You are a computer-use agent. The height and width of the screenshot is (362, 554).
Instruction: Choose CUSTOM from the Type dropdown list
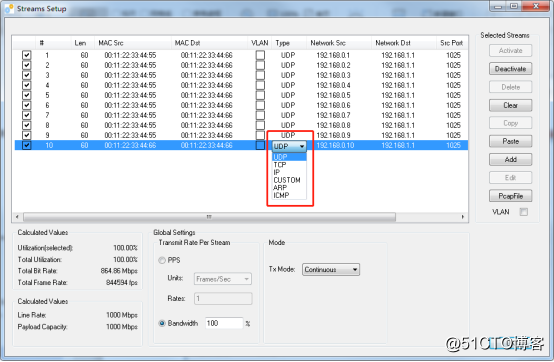coord(289,180)
